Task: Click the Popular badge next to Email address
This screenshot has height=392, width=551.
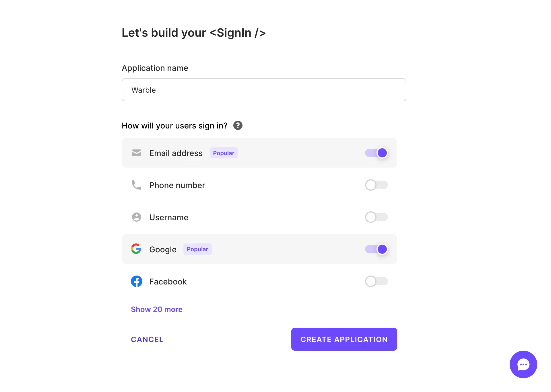Action: (224, 153)
